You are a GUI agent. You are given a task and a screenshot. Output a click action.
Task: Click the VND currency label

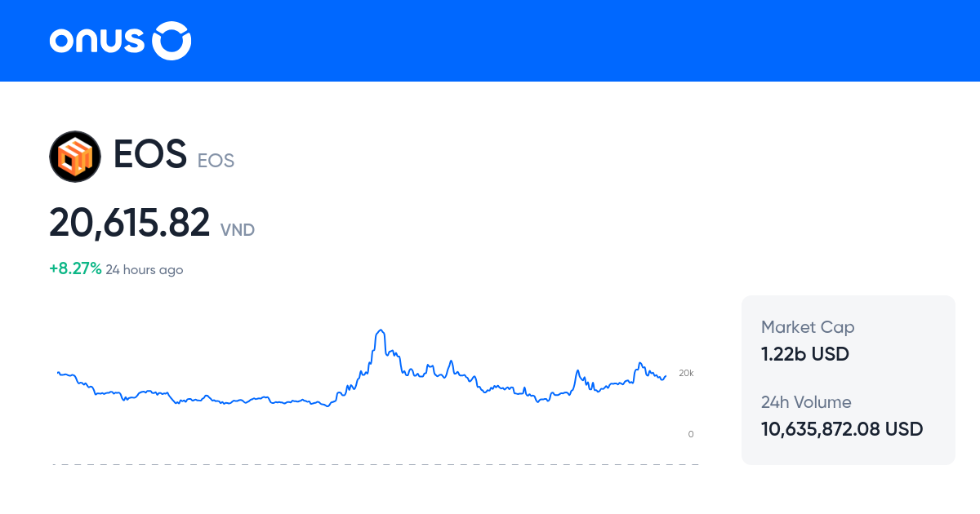pyautogui.click(x=238, y=230)
